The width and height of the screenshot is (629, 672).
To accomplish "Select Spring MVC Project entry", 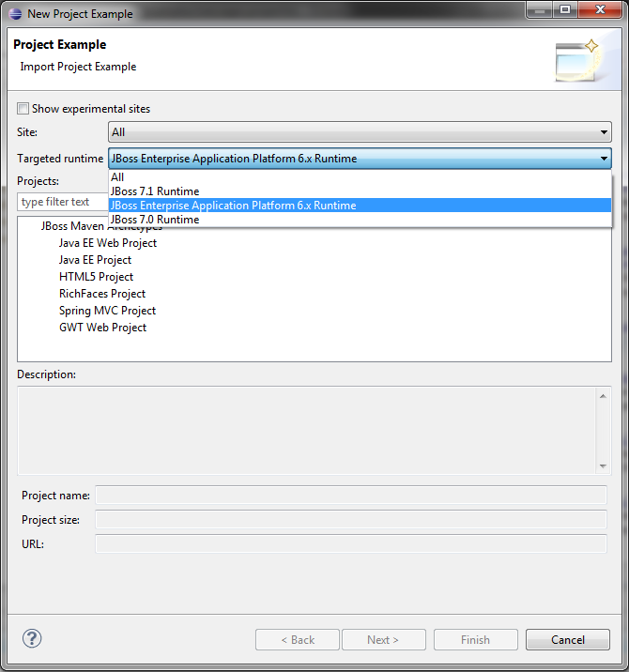I will (107, 311).
